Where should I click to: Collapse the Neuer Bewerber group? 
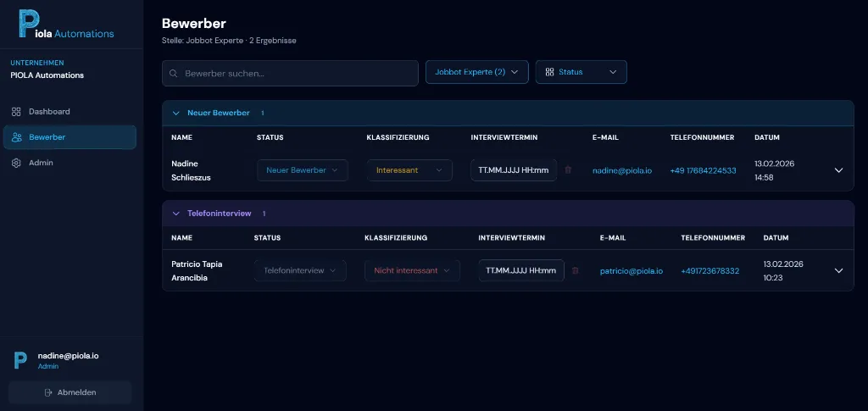(176, 113)
